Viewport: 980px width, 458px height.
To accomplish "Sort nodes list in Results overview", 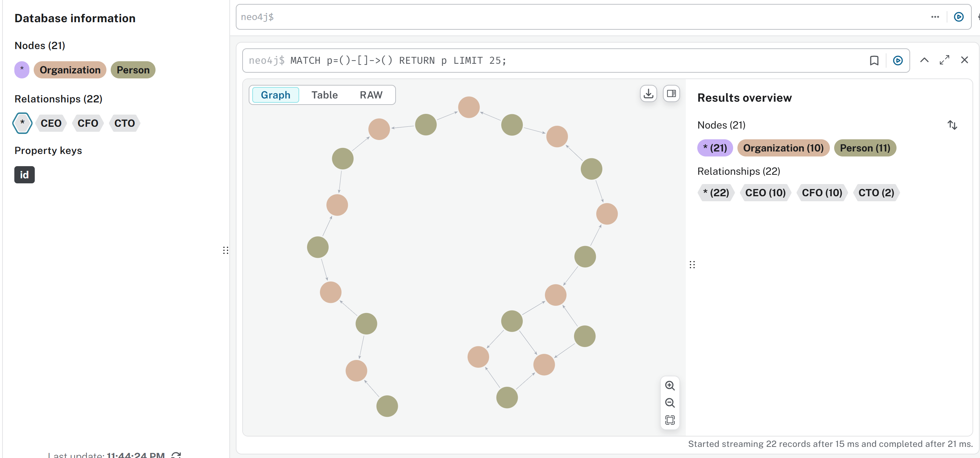I will tap(952, 125).
